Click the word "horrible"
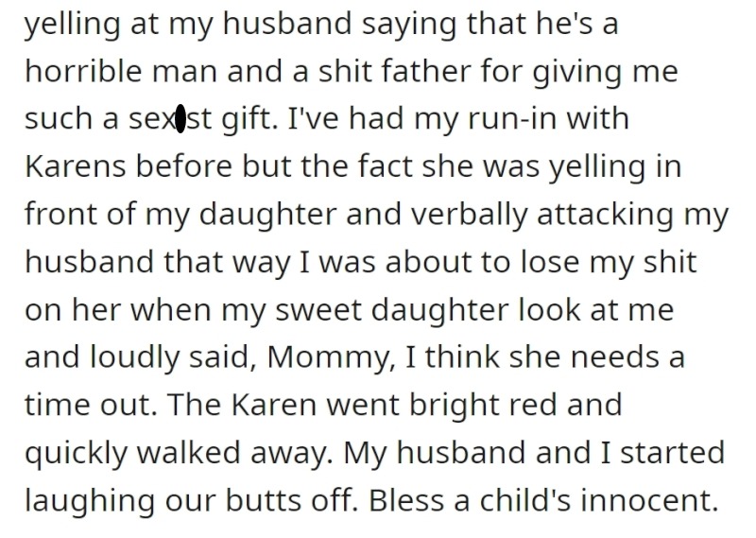The height and width of the screenshot is (538, 756). click(x=83, y=71)
